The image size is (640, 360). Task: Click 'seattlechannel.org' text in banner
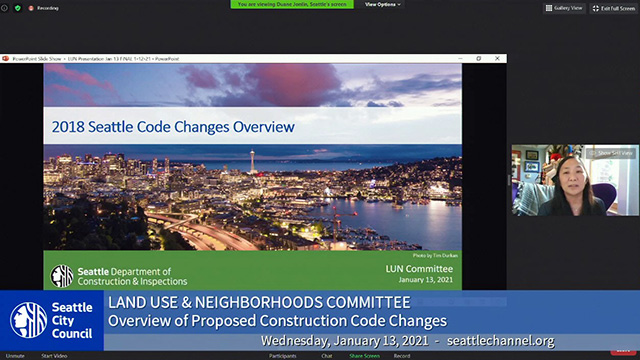click(500, 341)
